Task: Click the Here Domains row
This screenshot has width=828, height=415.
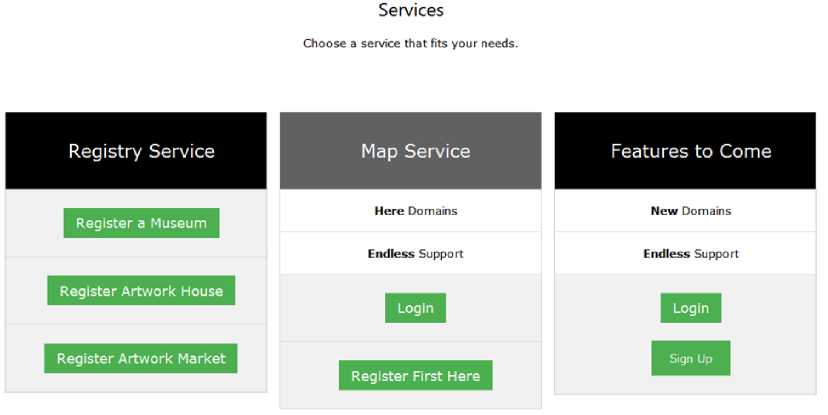Action: pyautogui.click(x=415, y=211)
